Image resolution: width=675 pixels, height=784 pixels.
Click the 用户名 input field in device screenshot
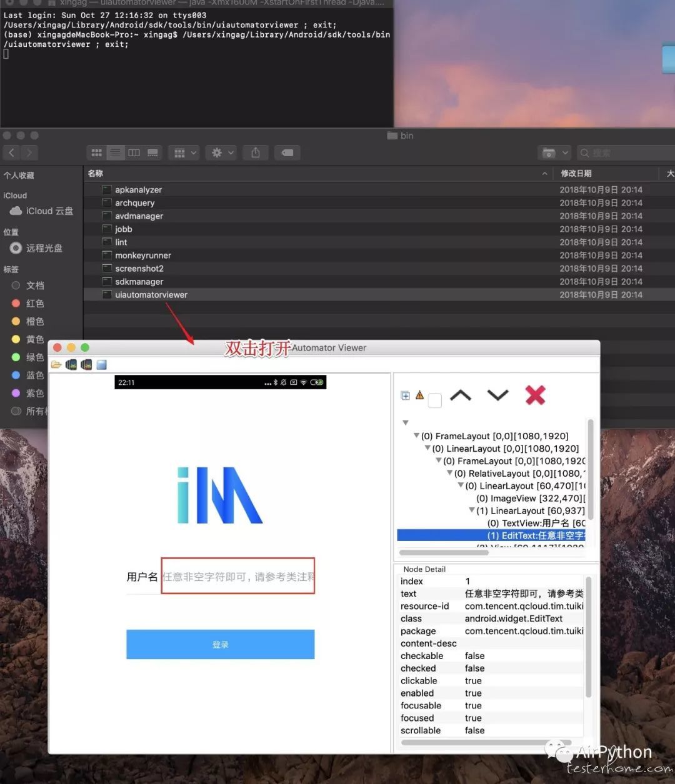pos(237,576)
